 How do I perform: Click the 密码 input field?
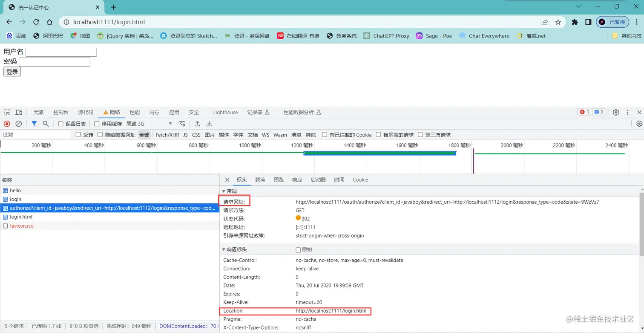(x=55, y=62)
